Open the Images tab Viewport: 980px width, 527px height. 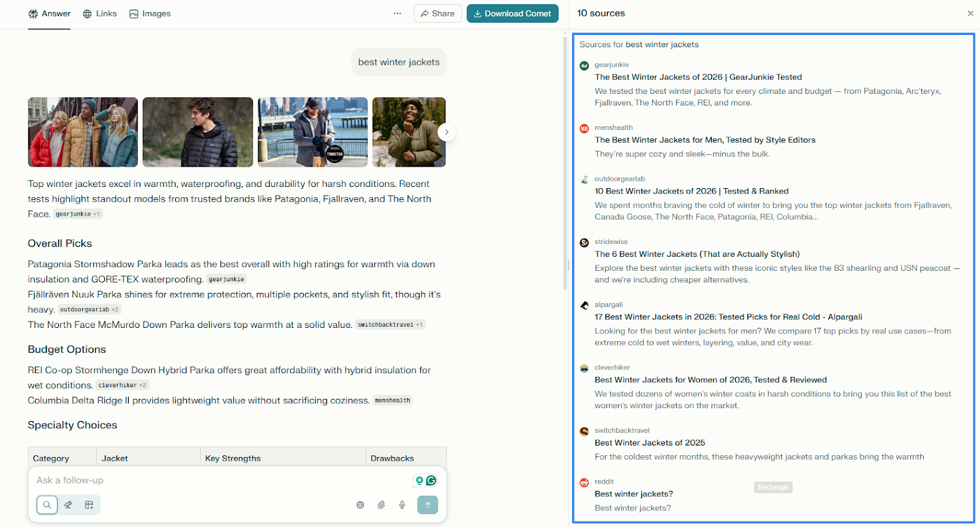click(150, 13)
